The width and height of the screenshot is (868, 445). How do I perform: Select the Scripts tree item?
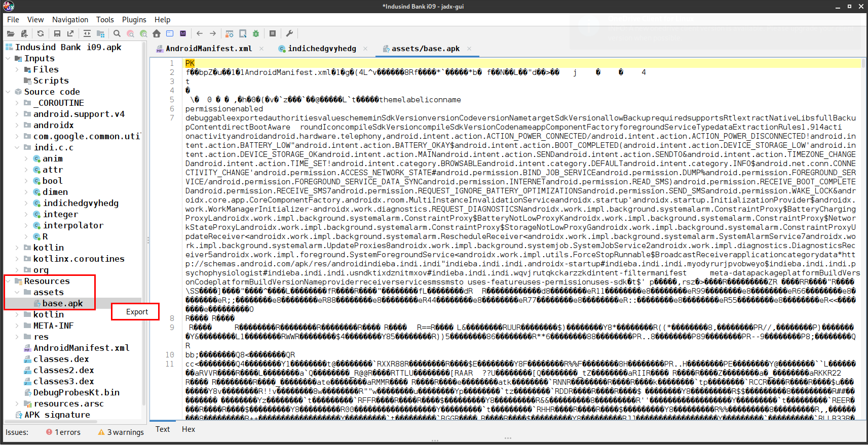[51, 81]
